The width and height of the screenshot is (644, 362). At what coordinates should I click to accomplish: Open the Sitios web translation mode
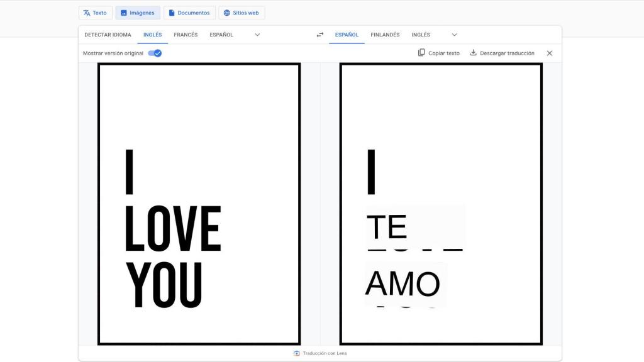[241, 13]
